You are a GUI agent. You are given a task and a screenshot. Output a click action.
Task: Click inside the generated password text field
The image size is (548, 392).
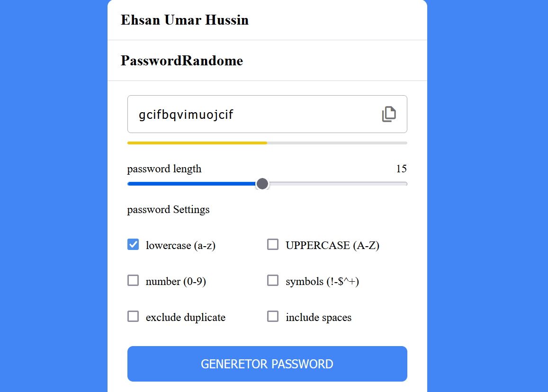[x=251, y=115]
